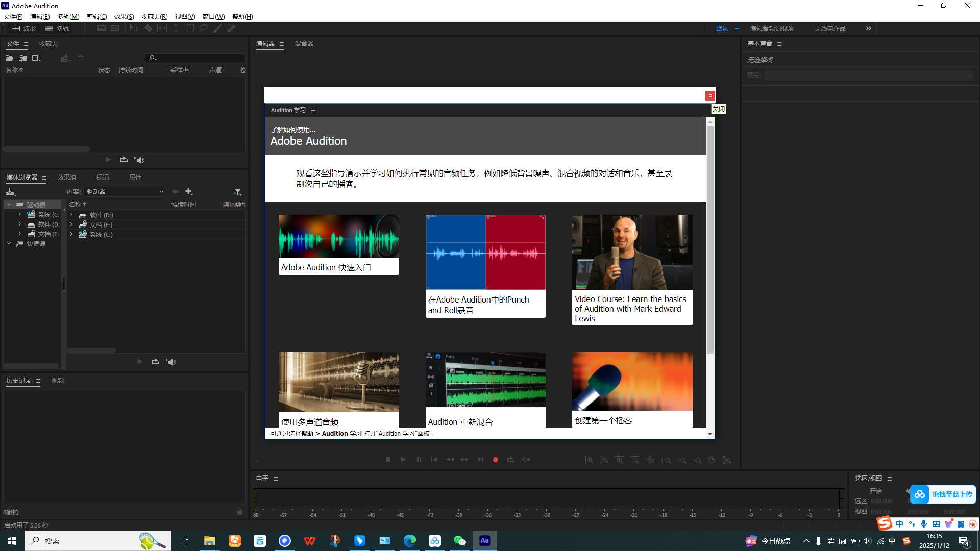
Task: Expand 文档 (E:) row in contents list
Action: 71,224
